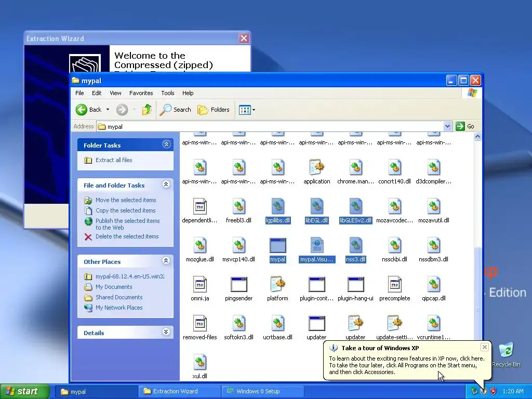Screen dimensions: 532x399
Task: Switch to Windows 8 Setup taskbar button
Action: pyautogui.click(x=262, y=391)
